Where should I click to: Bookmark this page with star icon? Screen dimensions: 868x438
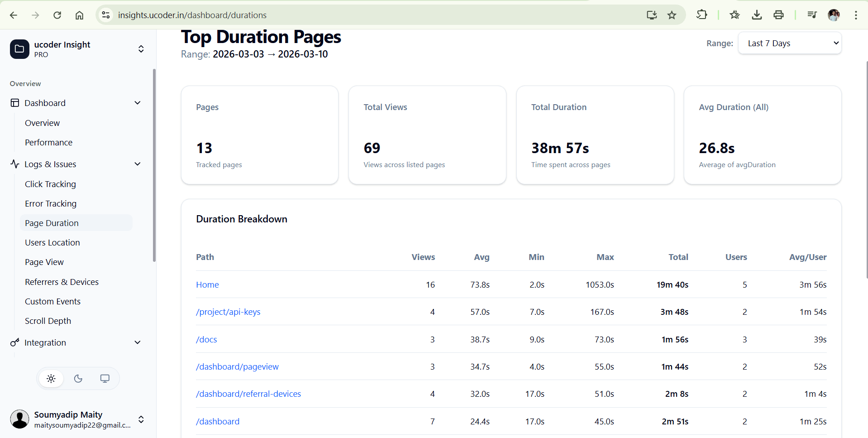(x=672, y=15)
